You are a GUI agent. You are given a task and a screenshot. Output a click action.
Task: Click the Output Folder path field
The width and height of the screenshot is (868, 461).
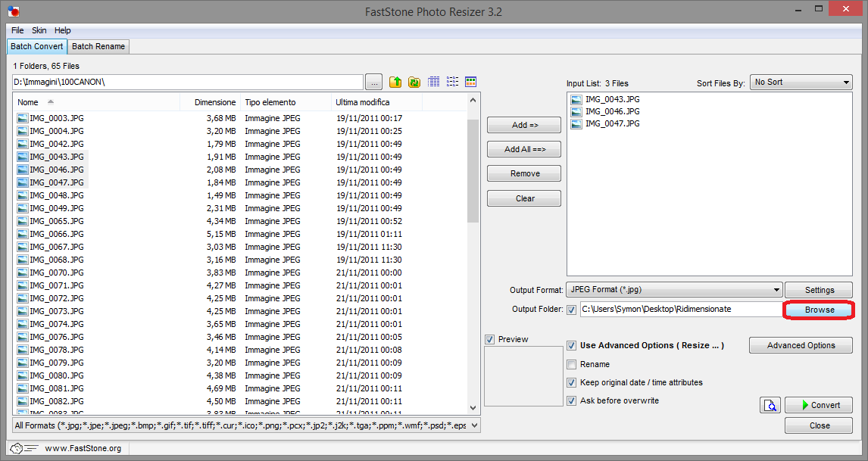[x=682, y=310]
